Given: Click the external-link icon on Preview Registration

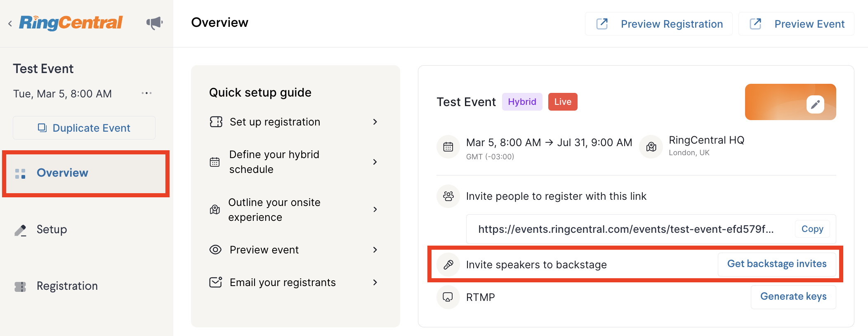Looking at the screenshot, I should point(602,24).
